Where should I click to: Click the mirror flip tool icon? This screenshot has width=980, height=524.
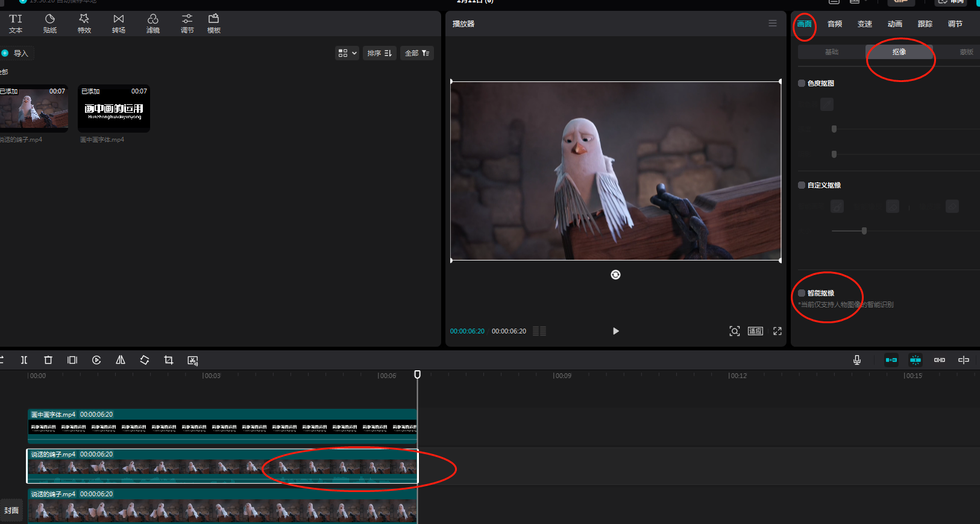[x=121, y=360]
